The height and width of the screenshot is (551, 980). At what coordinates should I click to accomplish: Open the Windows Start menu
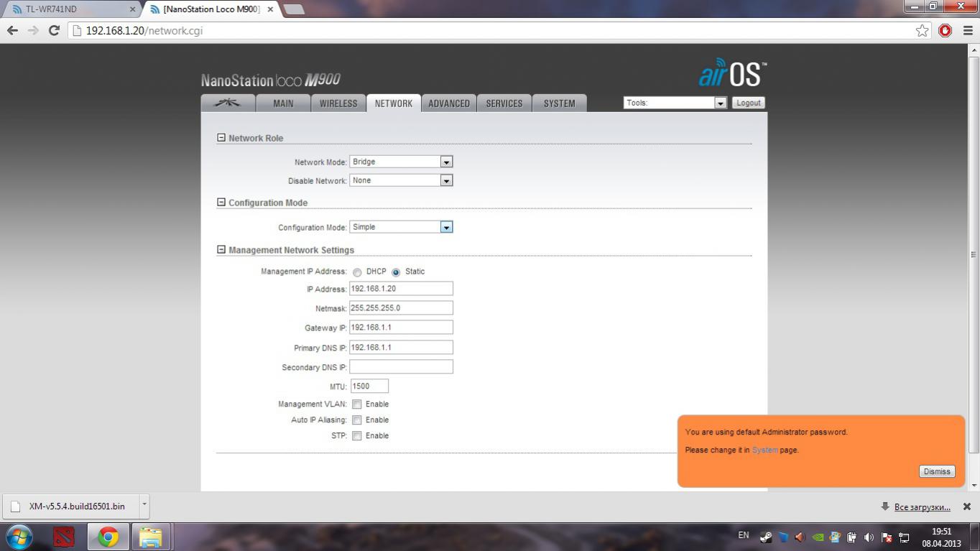click(x=19, y=537)
